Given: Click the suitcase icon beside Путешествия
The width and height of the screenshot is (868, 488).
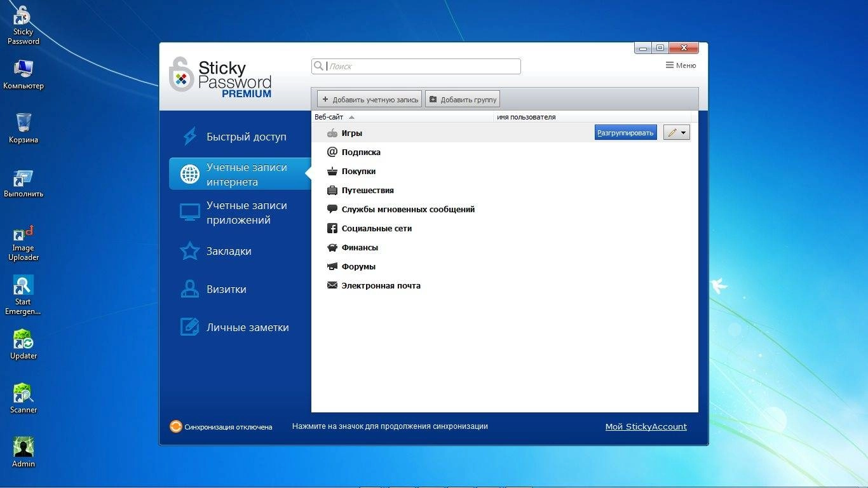Looking at the screenshot, I should [x=332, y=190].
